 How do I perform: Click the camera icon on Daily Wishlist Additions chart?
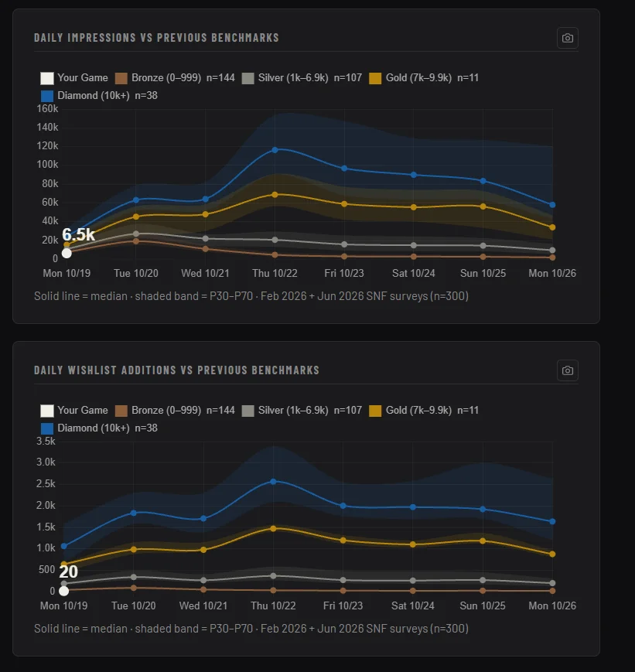567,370
